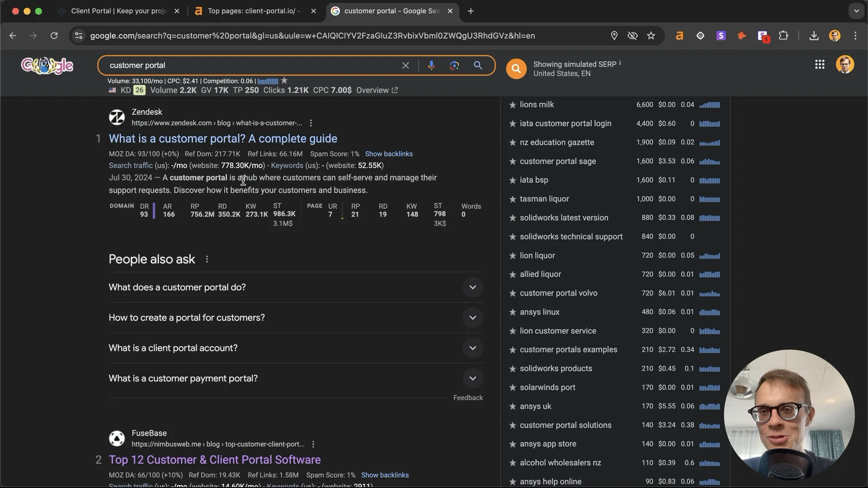Open the tab list dropdown arrow
Image resolution: width=868 pixels, height=488 pixels.
[x=856, y=11]
